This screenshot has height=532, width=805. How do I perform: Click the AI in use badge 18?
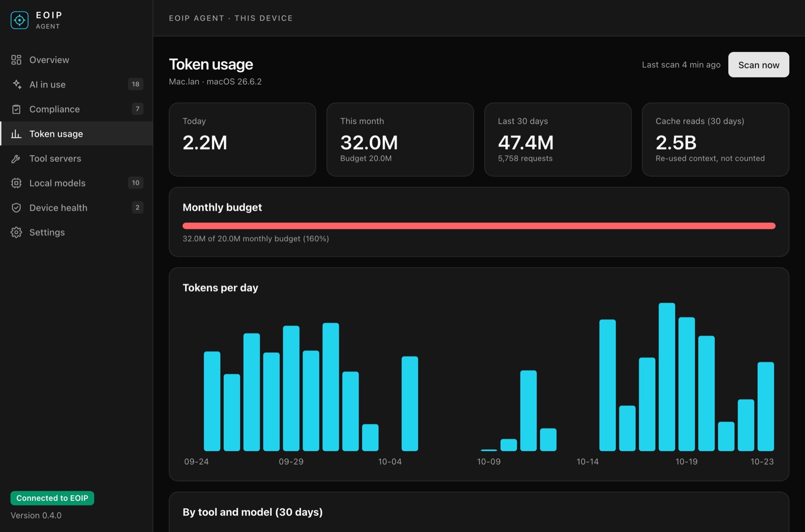click(135, 84)
